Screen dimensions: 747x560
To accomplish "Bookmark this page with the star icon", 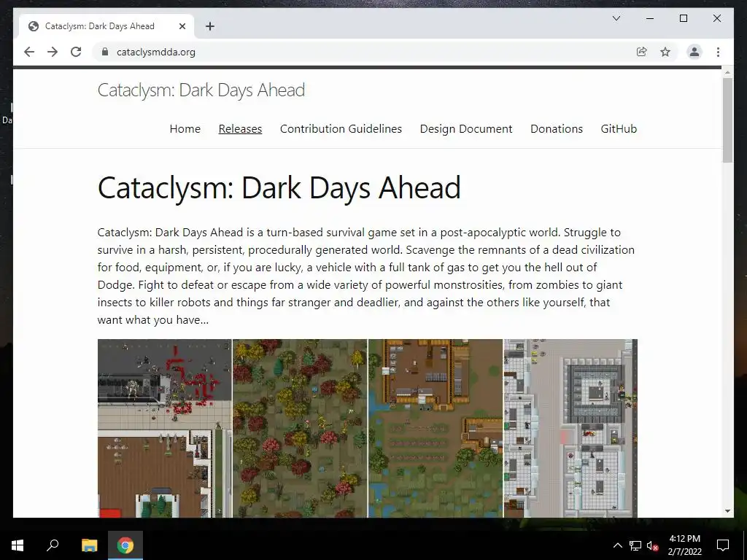I will tap(665, 52).
